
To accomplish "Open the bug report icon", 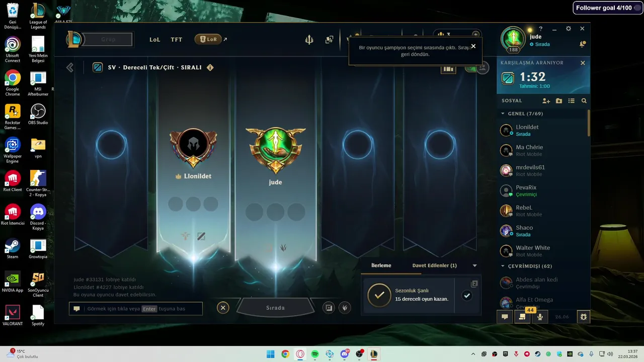I will tap(584, 317).
